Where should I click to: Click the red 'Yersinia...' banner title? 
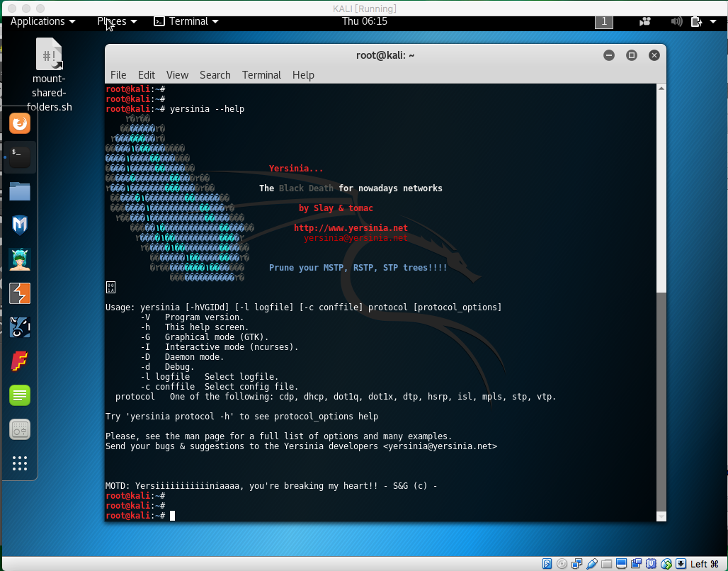click(x=296, y=169)
